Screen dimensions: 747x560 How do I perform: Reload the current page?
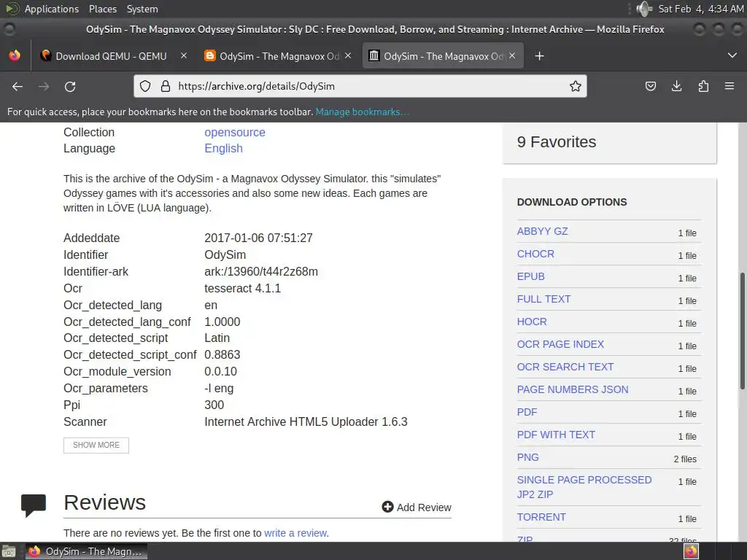(70, 87)
